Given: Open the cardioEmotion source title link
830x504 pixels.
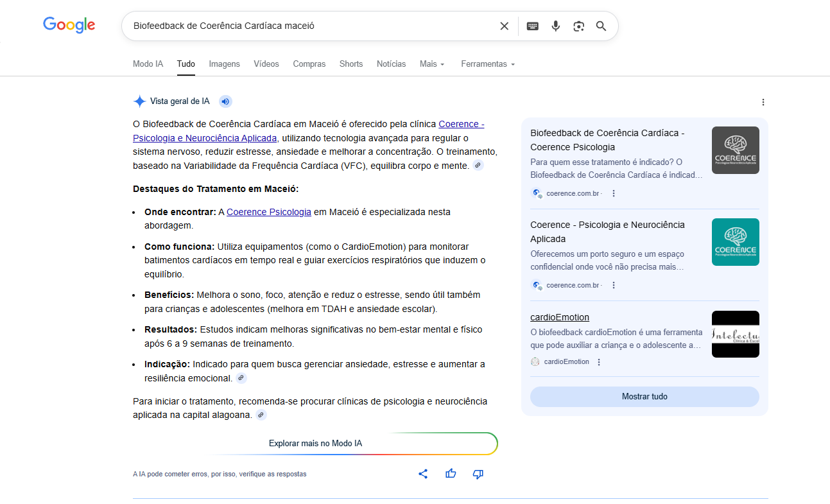Looking at the screenshot, I should coord(560,317).
